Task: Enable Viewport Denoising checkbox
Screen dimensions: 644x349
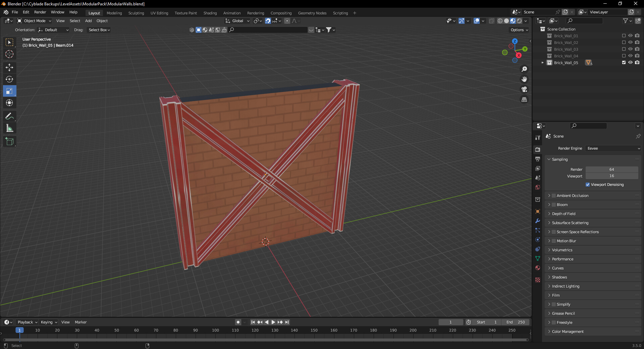Action: click(588, 185)
